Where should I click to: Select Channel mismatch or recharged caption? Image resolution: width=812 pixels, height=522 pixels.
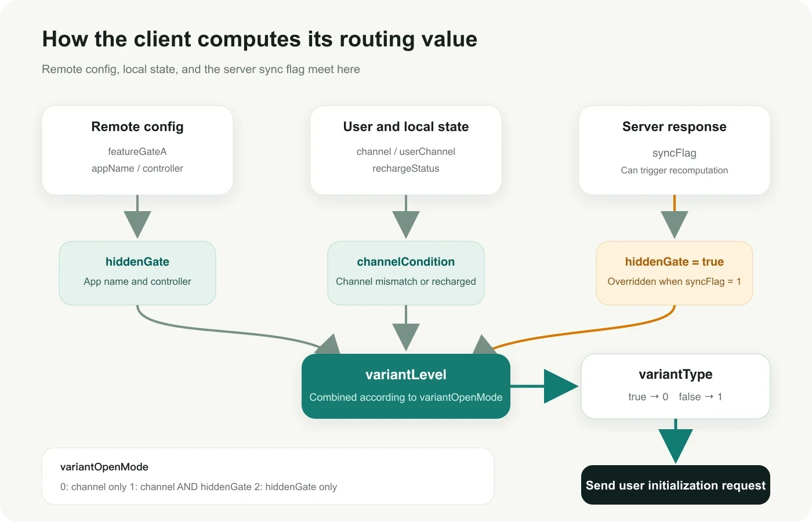point(406,281)
